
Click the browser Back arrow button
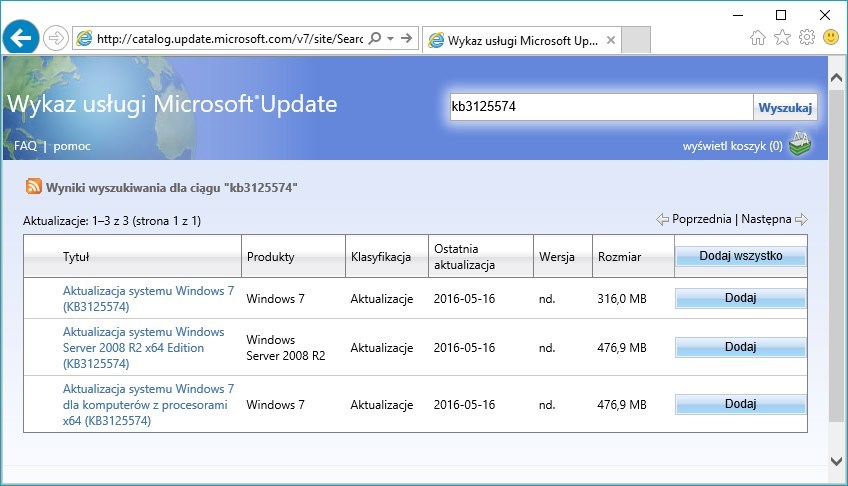click(21, 38)
